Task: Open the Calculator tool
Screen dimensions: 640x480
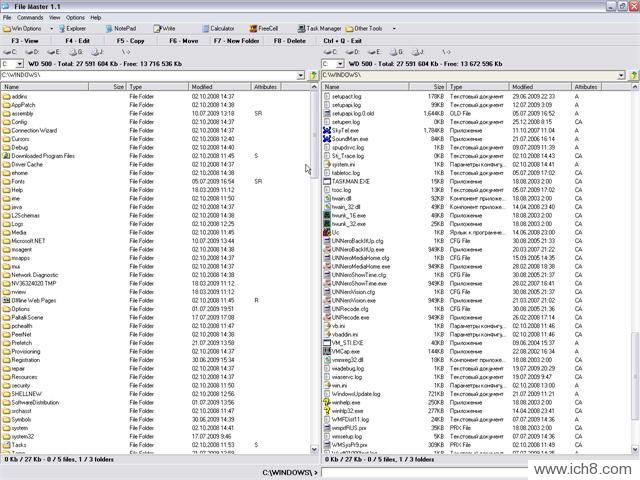Action: [218, 29]
